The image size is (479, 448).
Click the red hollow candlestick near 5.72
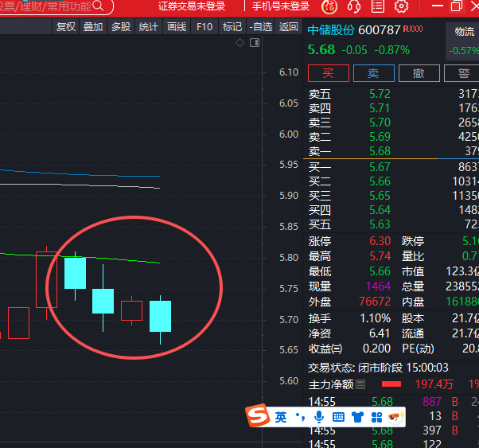[x=131, y=311]
